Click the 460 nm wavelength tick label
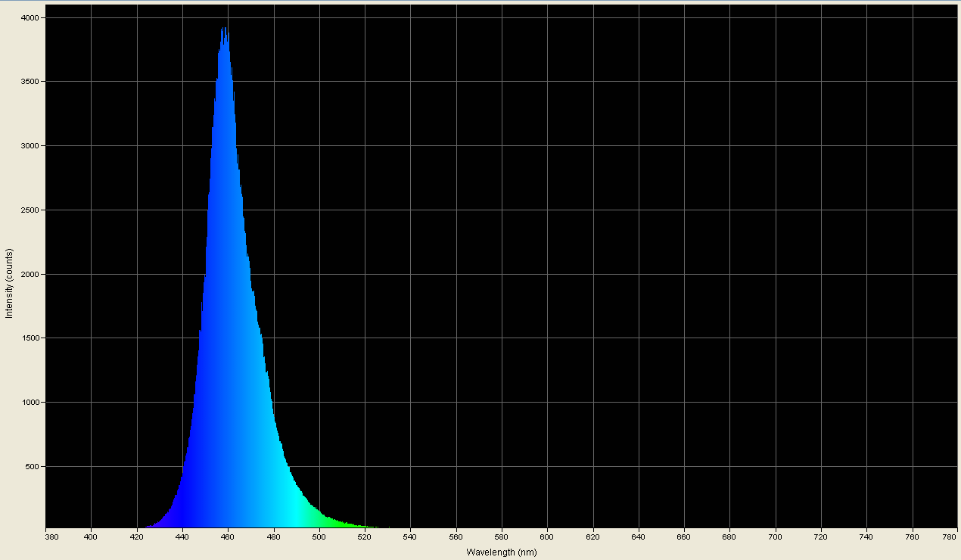This screenshot has height=560, width=961. 227,536
